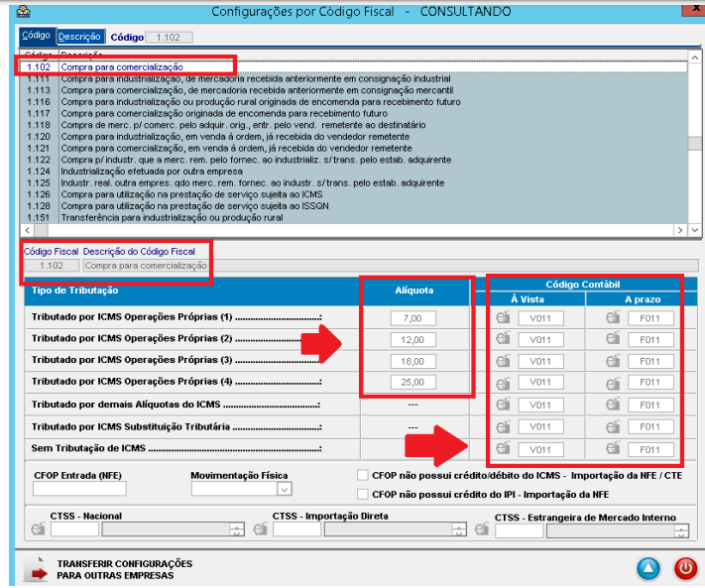Open lookup icon for ICMS Próprias (2) A prazo
This screenshot has width=705, height=588.
pos(613,338)
